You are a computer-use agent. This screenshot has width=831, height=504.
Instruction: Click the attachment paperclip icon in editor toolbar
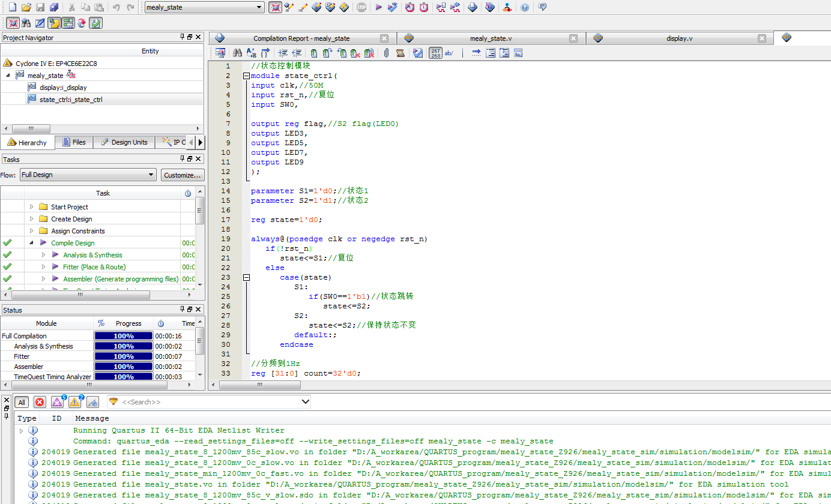pyautogui.click(x=386, y=53)
